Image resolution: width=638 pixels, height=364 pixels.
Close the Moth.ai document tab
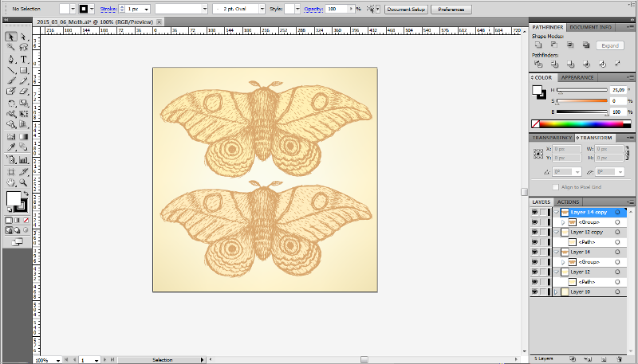point(159,22)
